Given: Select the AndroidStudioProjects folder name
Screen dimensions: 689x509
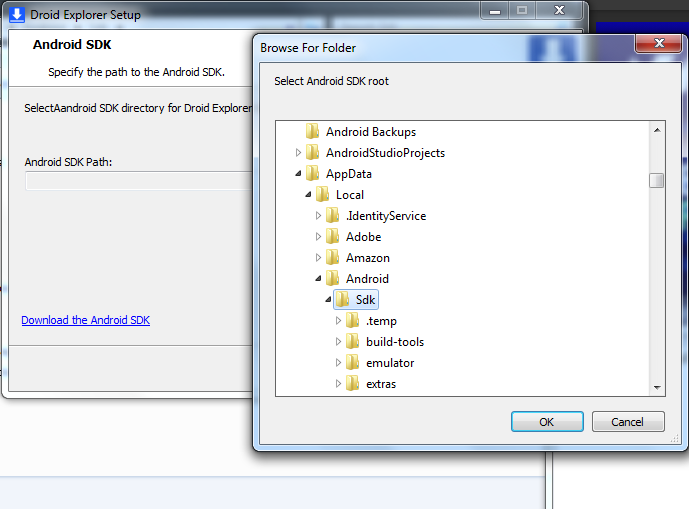Looking at the screenshot, I should pyautogui.click(x=385, y=153).
